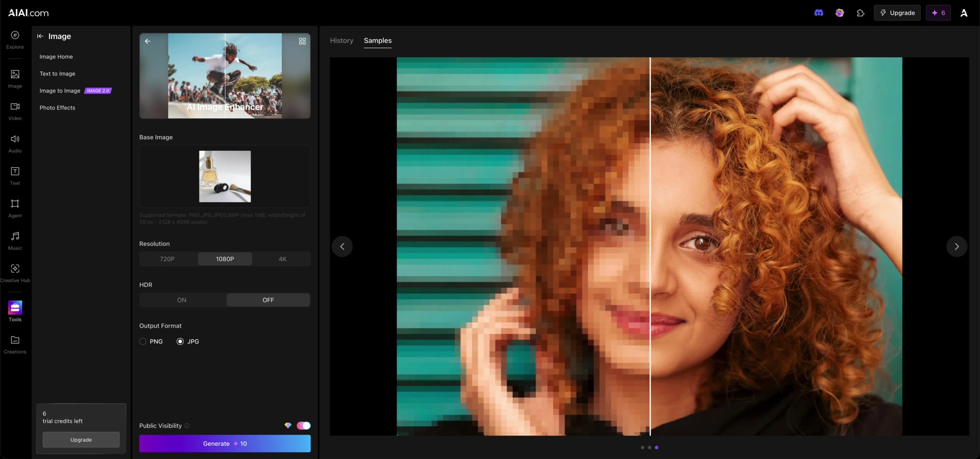Collapse the Image side panel

(40, 36)
